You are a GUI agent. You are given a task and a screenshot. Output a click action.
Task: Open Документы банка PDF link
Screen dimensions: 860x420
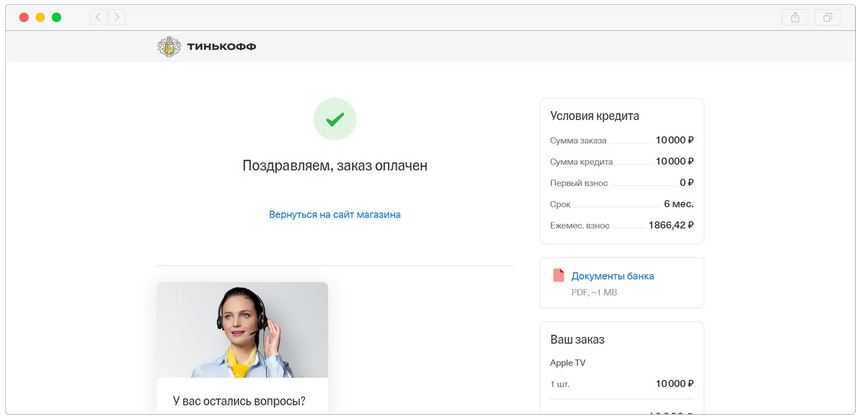[613, 276]
